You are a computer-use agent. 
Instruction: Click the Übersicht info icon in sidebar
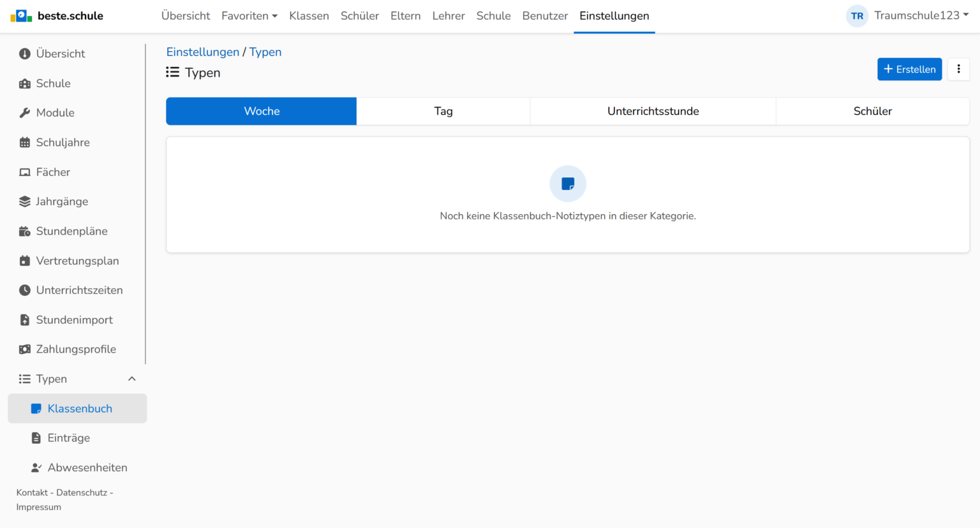pyautogui.click(x=25, y=54)
